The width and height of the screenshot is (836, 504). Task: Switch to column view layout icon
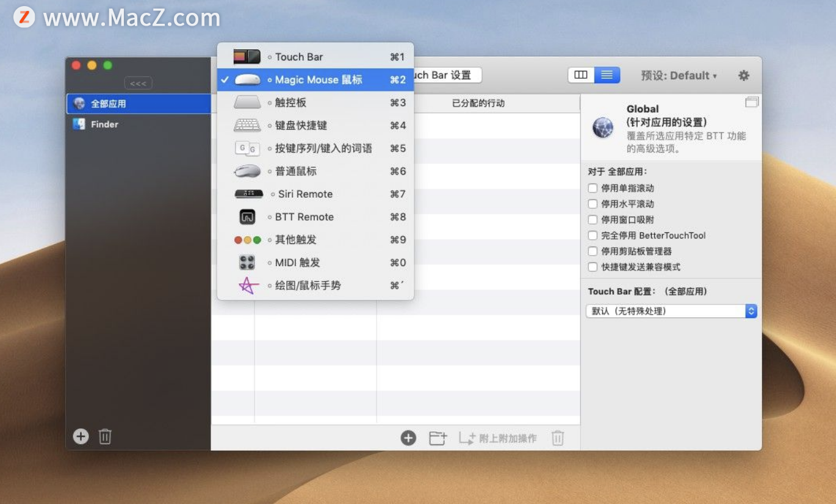(581, 75)
